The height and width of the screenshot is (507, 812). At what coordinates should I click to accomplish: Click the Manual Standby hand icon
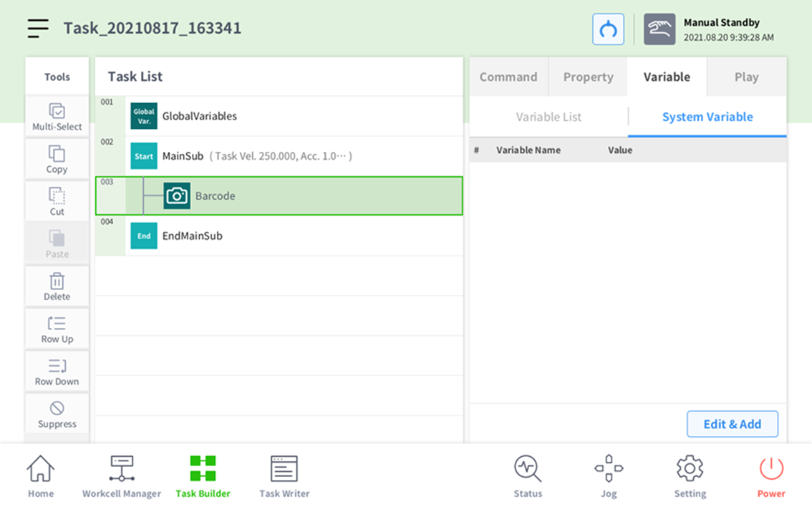click(659, 29)
